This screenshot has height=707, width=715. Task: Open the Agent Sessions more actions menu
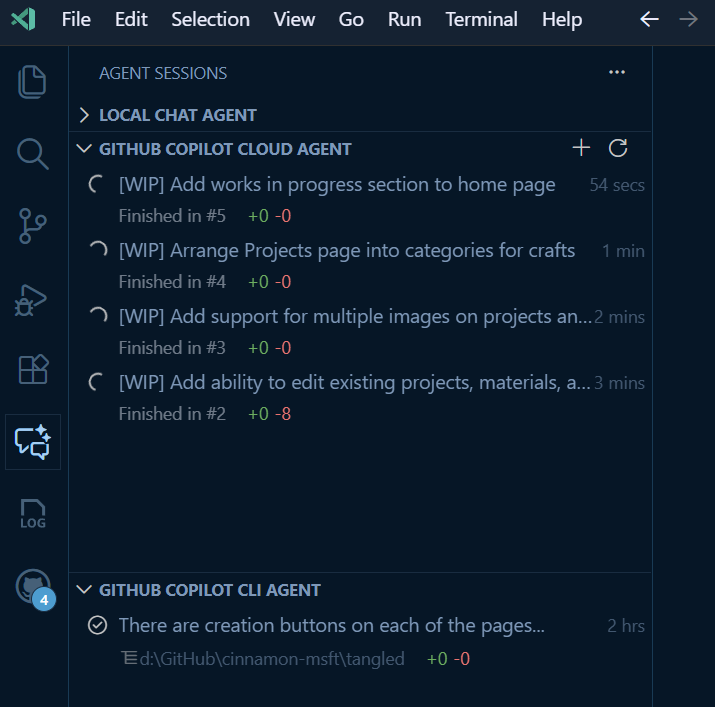(x=617, y=72)
